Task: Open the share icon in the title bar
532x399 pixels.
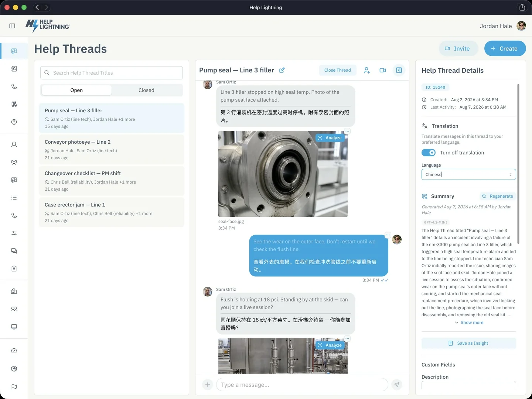Action: (522, 7)
